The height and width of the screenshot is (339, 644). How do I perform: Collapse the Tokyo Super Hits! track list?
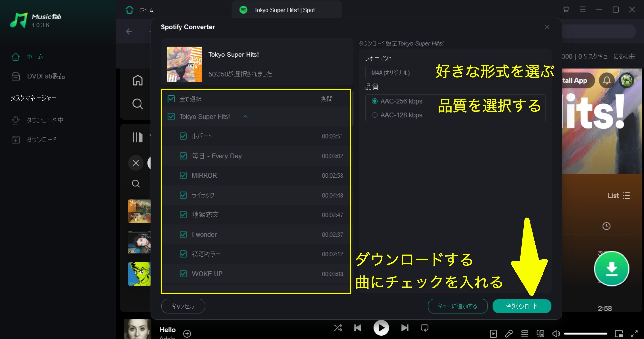(x=245, y=116)
